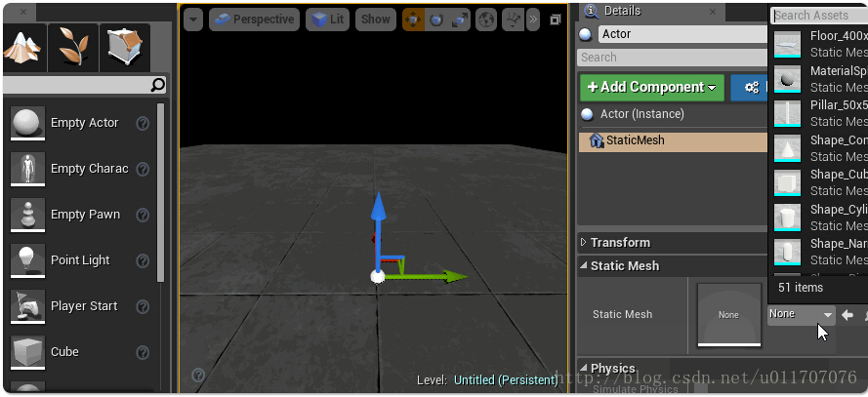The image size is (868, 397).
Task: Open help for Player Start
Action: (143, 306)
